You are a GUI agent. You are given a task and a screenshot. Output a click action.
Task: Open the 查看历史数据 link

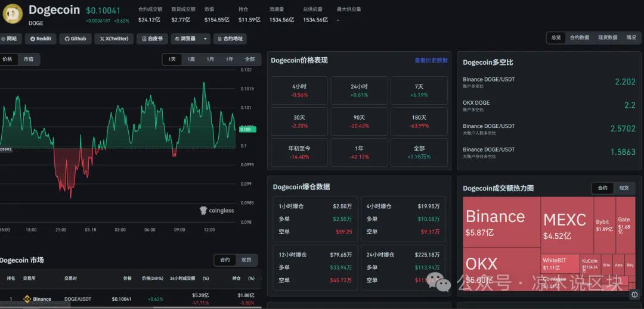[x=431, y=60]
